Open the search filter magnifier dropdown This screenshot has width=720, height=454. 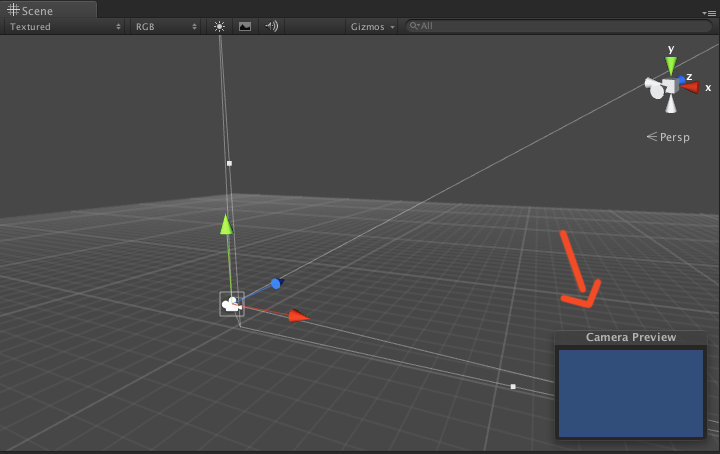click(x=415, y=26)
